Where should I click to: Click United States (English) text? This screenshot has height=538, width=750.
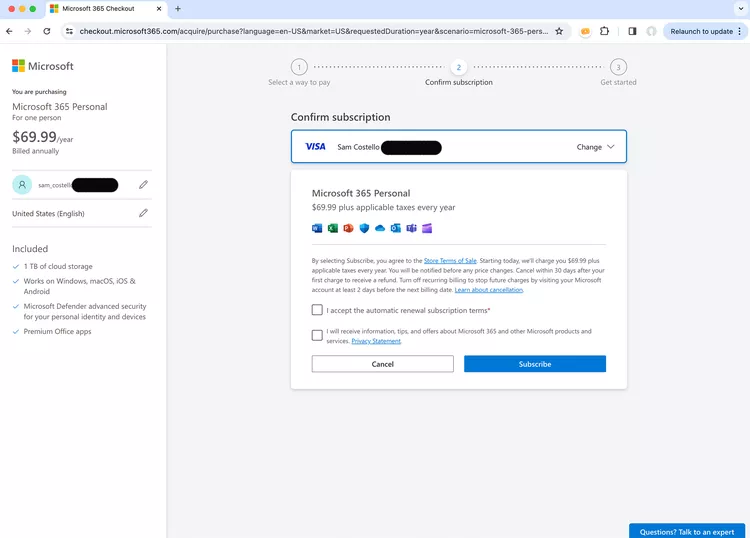point(48,213)
